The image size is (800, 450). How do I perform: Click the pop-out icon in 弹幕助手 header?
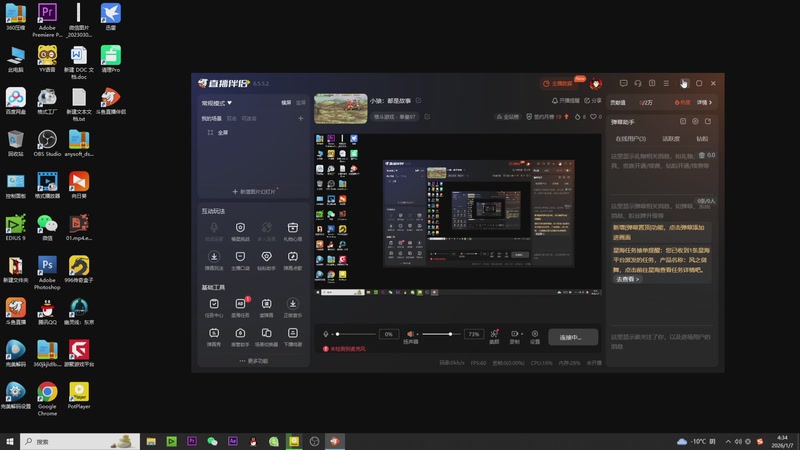(708, 121)
